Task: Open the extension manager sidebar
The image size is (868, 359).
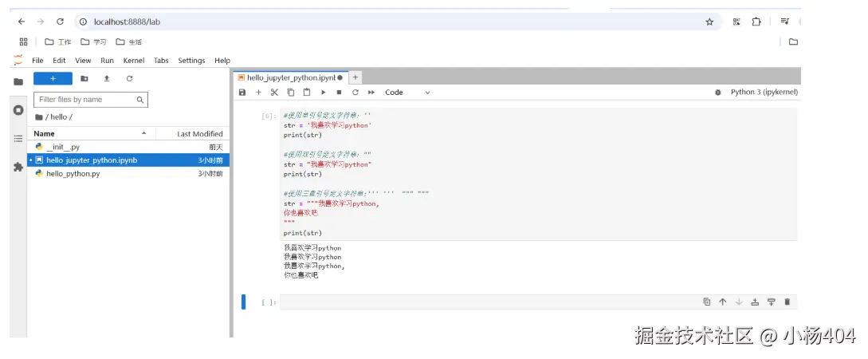Action: 18,167
